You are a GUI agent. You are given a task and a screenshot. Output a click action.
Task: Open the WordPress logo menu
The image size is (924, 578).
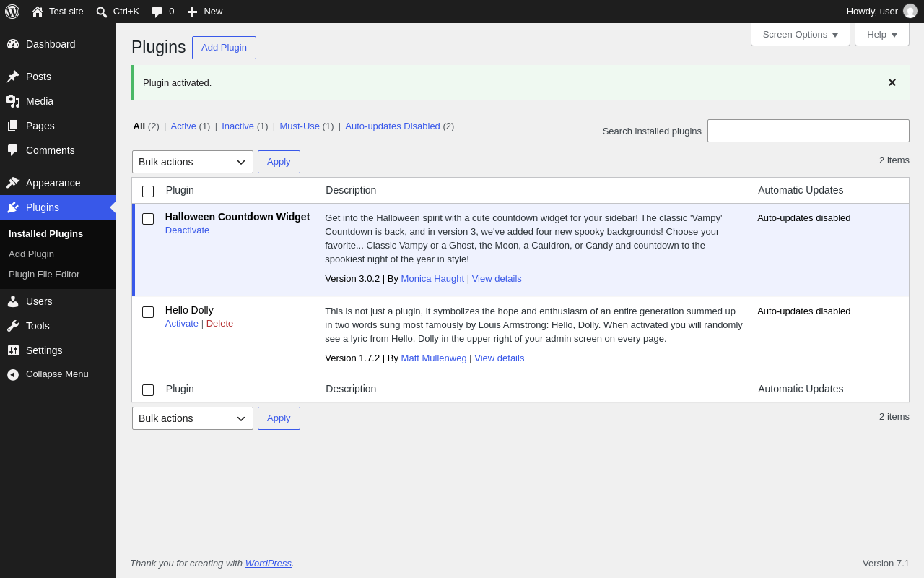12,12
